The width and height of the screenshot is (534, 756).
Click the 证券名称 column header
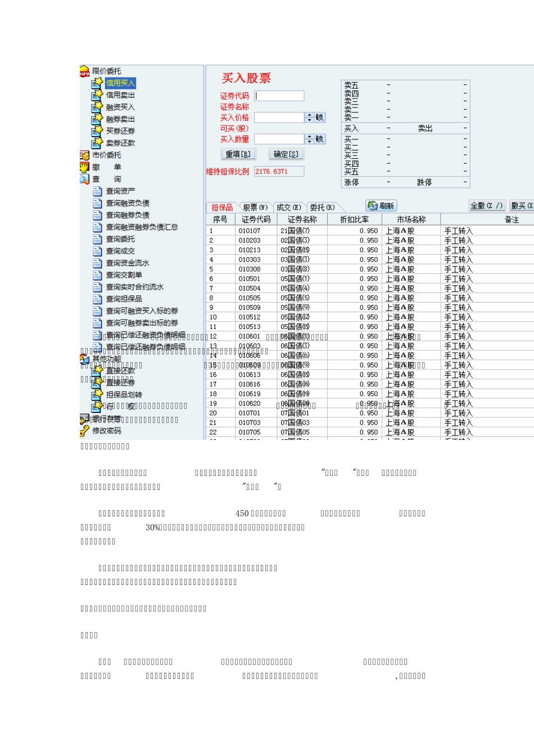[x=302, y=219]
